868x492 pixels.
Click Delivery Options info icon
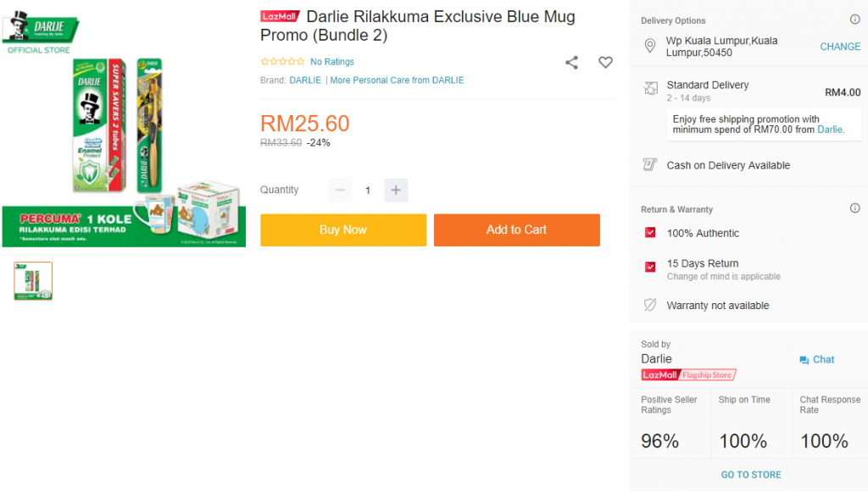tap(854, 19)
